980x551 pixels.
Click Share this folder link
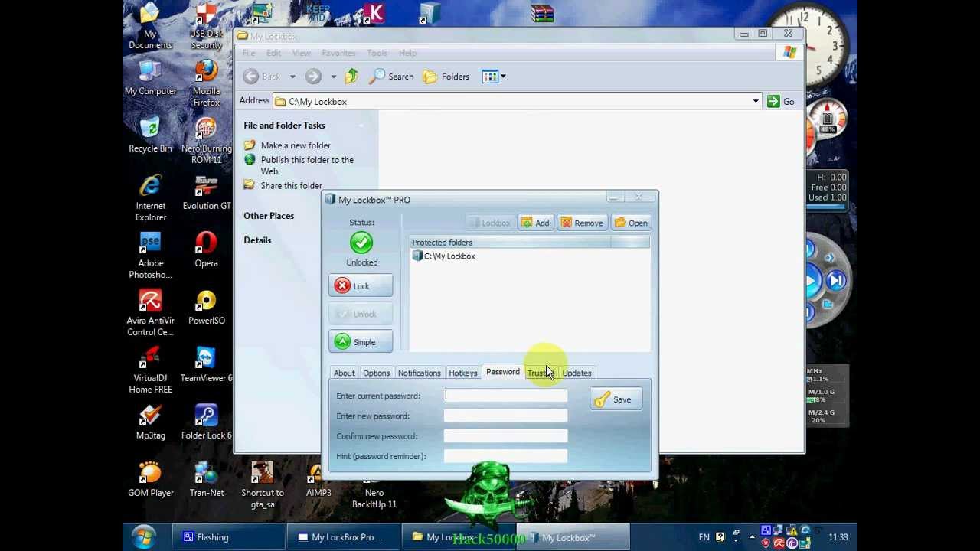(291, 185)
